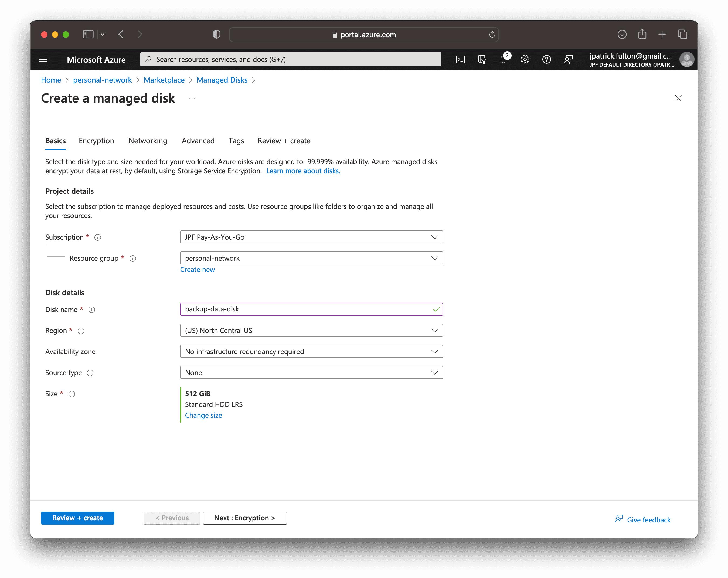Open Safari privacy shield icon
The width and height of the screenshot is (728, 578).
point(216,35)
